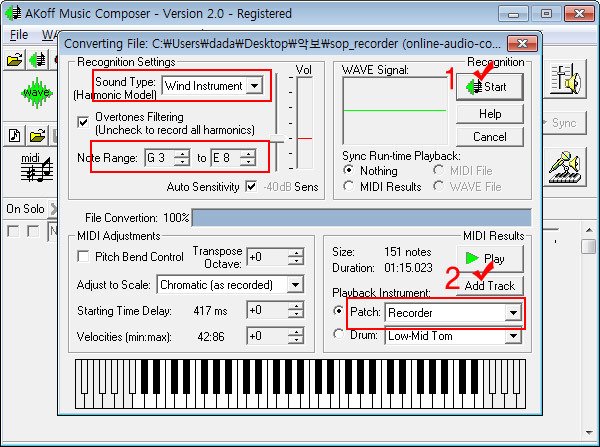Cancel the file conversion dialog
The image size is (600, 447).
click(489, 137)
